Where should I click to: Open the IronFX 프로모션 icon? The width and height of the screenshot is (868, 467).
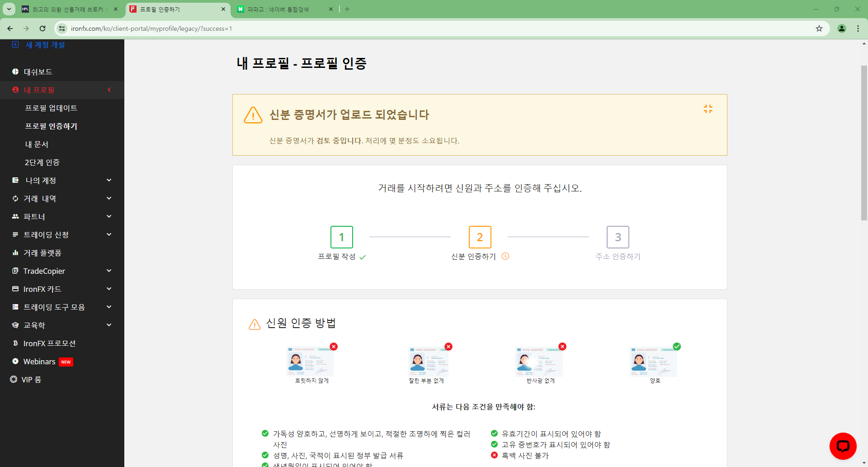coord(15,343)
